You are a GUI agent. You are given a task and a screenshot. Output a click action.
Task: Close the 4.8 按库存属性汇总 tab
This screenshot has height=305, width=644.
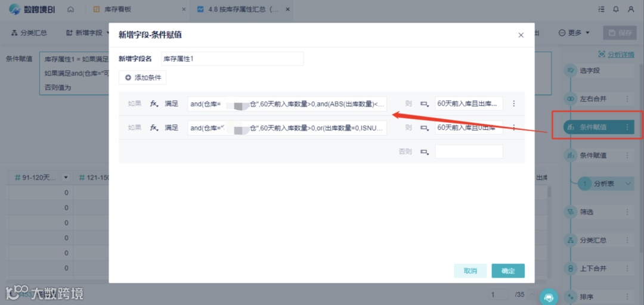289,10
